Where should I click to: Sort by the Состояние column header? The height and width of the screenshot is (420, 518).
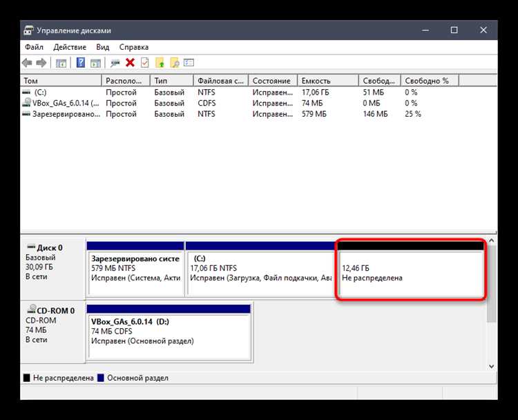[x=273, y=81]
